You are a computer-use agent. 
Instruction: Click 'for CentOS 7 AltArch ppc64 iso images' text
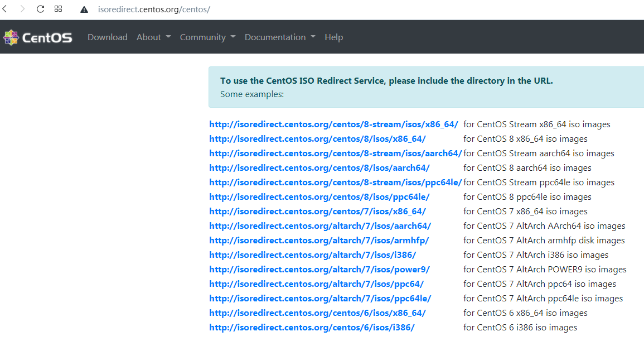click(540, 284)
